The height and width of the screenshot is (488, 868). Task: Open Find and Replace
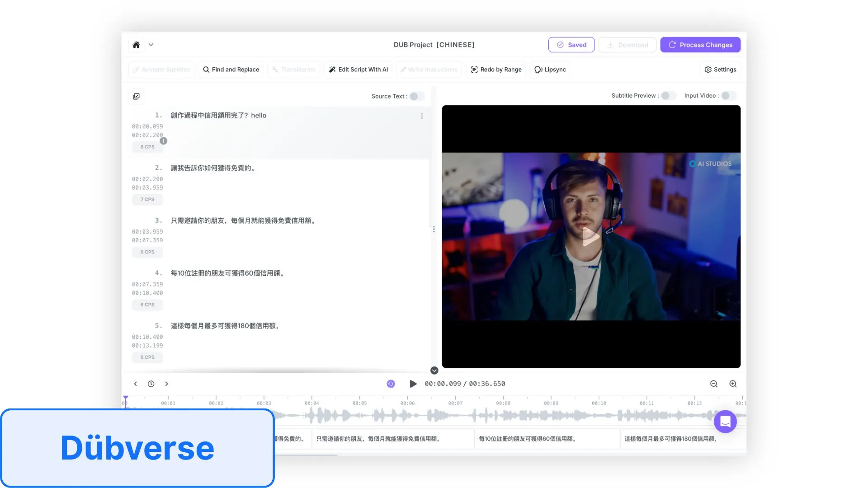click(x=231, y=70)
